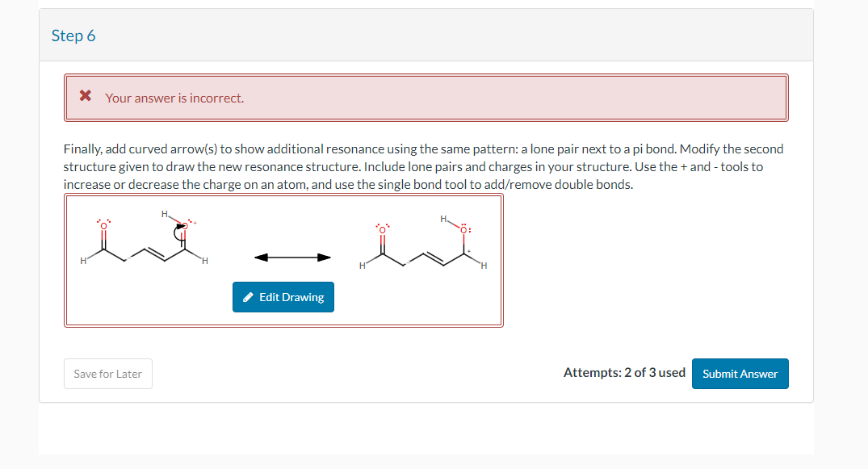Click the Step 6 heading

[73, 36]
